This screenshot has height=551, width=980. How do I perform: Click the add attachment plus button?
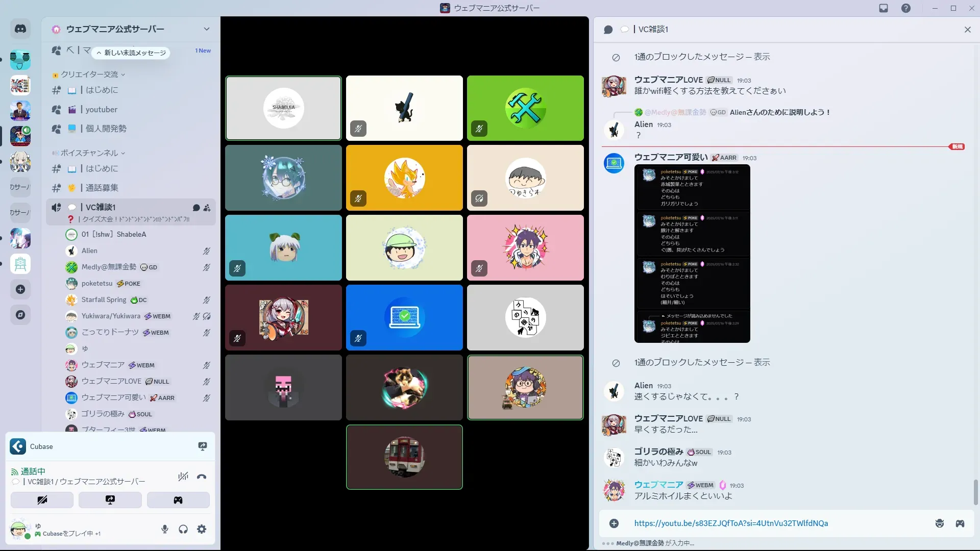[x=614, y=523]
